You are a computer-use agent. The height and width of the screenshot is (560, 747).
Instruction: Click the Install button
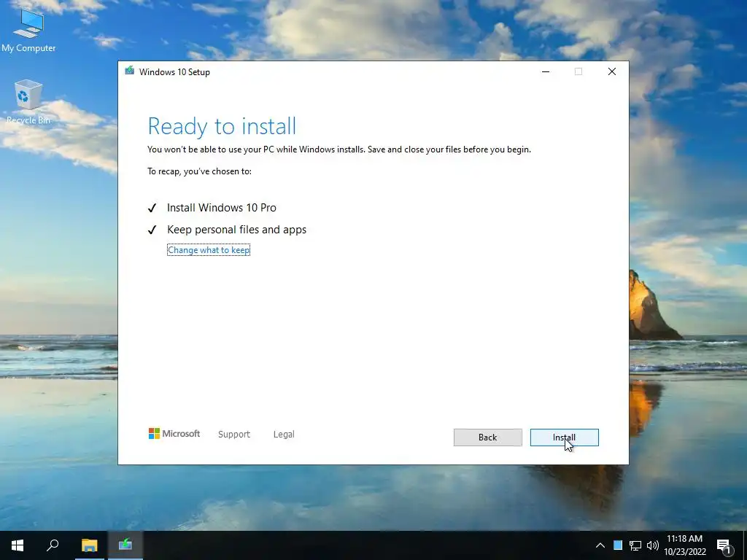coord(564,437)
